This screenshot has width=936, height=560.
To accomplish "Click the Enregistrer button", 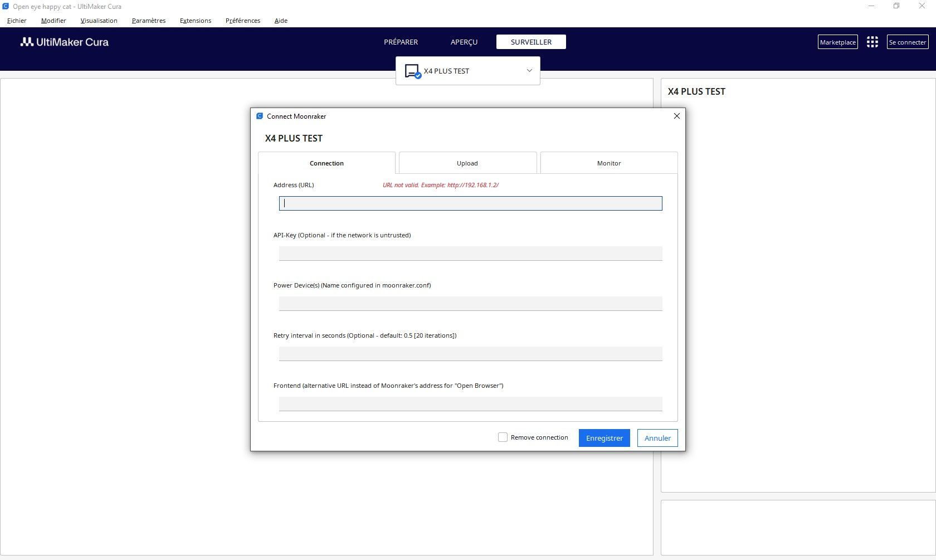I will [604, 438].
